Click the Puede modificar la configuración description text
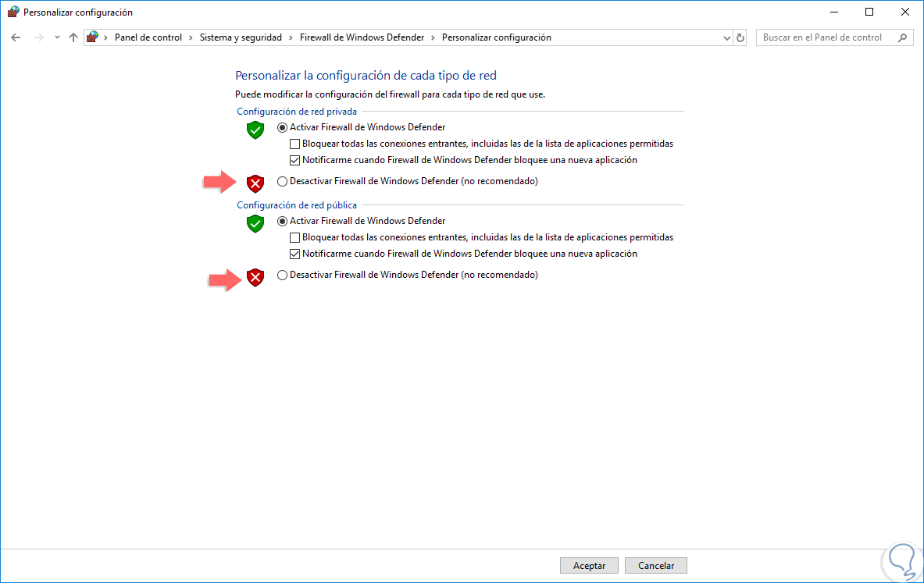Image resolution: width=924 pixels, height=583 pixels. 390,94
